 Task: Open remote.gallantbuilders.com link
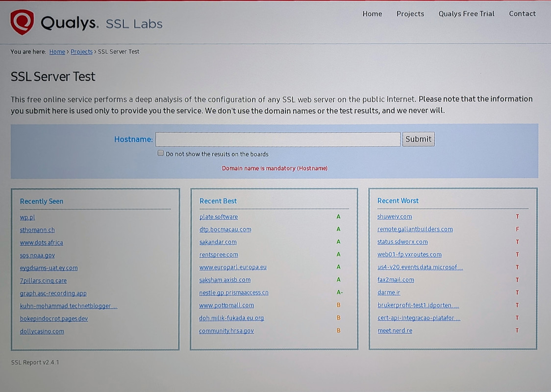point(415,229)
